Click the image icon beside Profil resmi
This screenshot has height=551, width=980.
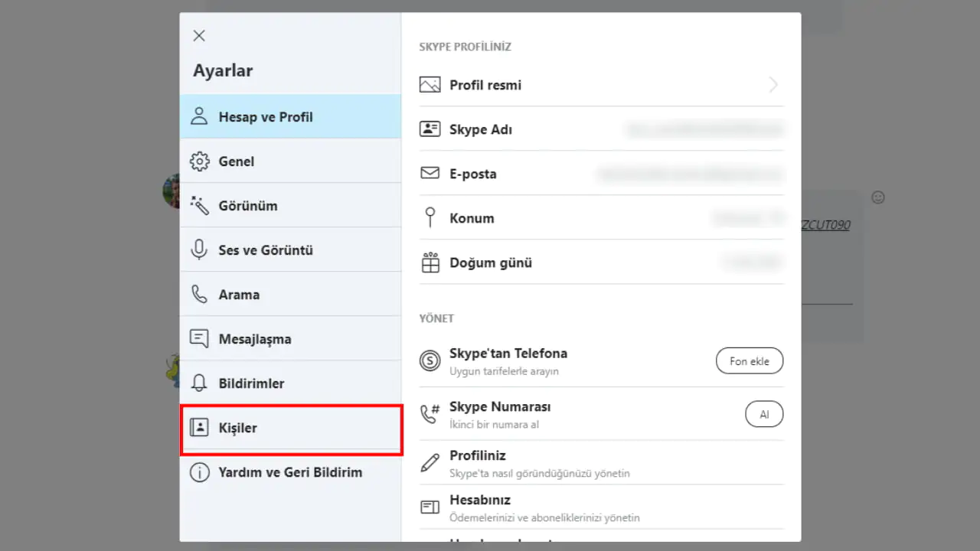point(430,84)
